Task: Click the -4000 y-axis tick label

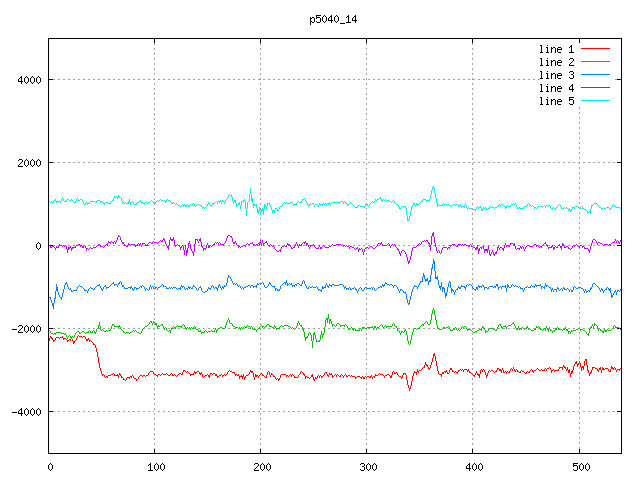Action: [25, 412]
